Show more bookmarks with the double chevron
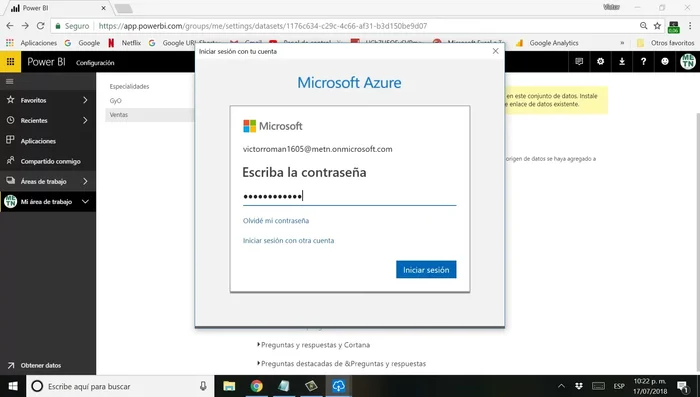Image resolution: width=700 pixels, height=397 pixels. pos(622,43)
